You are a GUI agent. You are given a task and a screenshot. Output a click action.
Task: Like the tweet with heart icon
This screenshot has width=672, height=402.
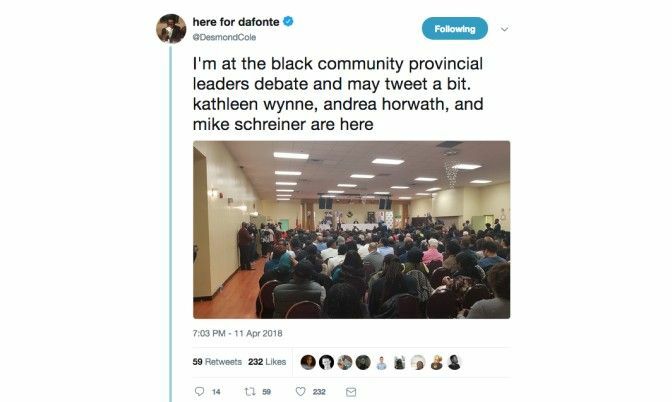300,391
